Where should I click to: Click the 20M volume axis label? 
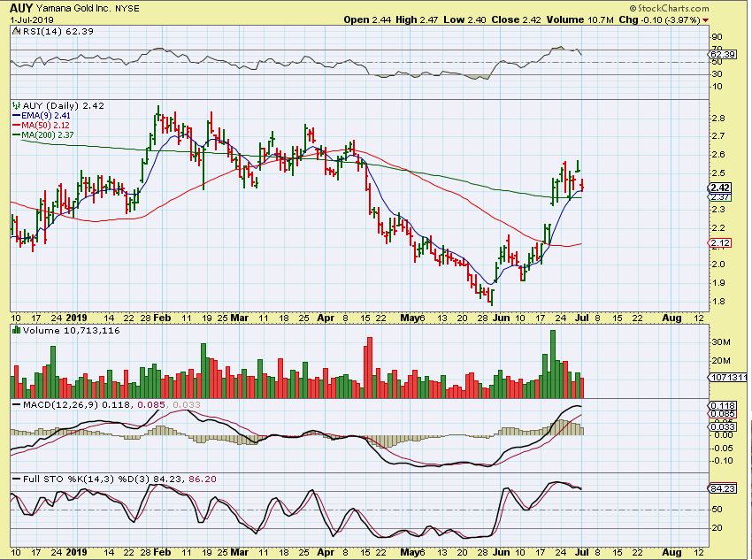coord(721,361)
